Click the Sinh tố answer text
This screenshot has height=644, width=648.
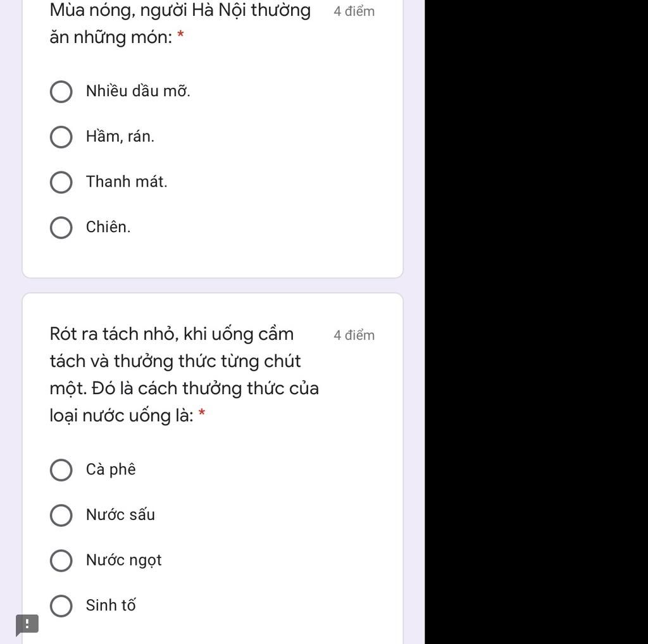coord(111,605)
